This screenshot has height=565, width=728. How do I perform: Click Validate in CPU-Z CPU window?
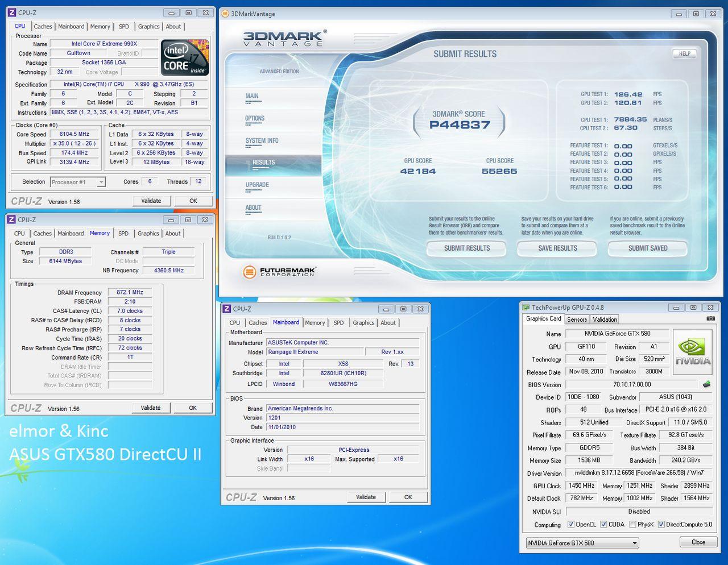151,201
